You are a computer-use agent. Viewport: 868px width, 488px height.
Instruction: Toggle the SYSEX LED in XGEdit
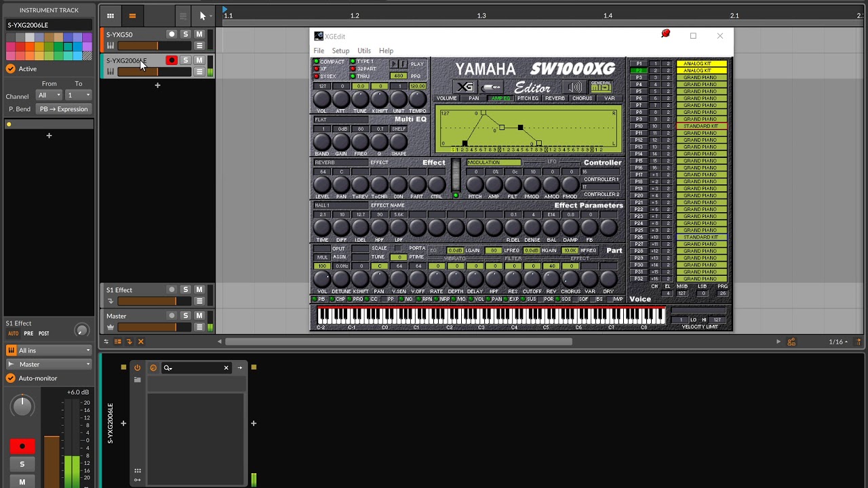(316, 77)
